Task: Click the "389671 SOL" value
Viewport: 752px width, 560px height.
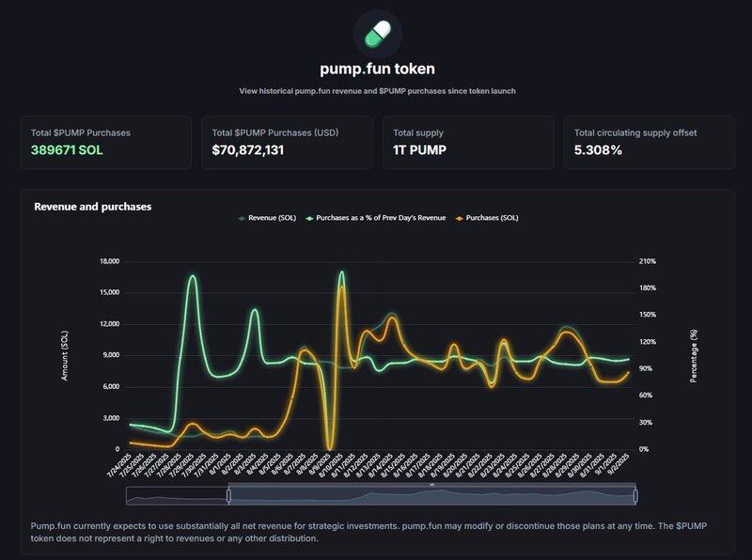Action: coord(67,150)
